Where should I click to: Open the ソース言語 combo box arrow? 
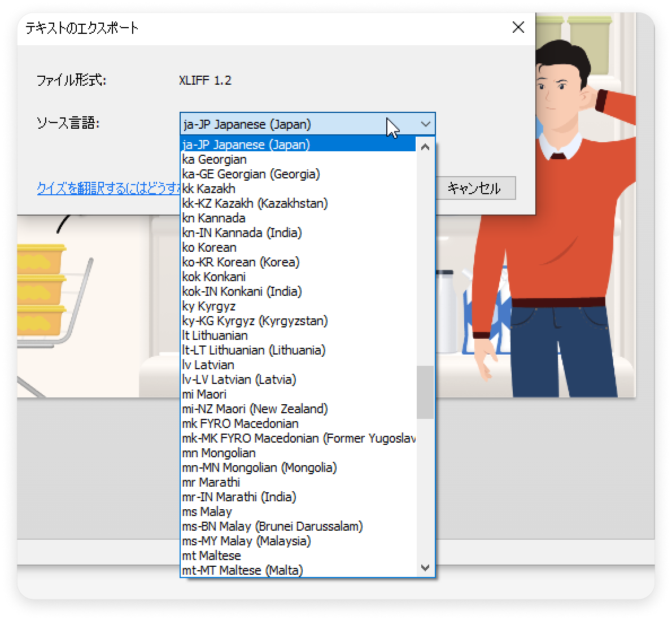(426, 124)
